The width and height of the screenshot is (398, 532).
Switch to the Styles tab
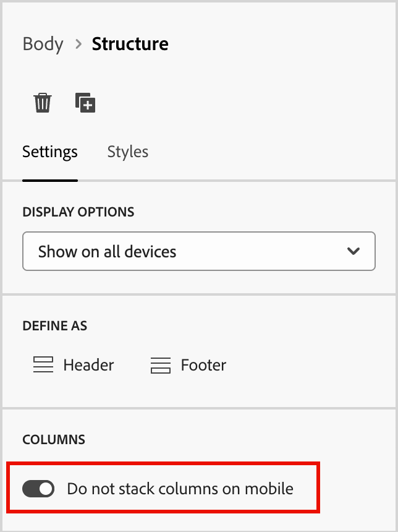click(x=128, y=152)
